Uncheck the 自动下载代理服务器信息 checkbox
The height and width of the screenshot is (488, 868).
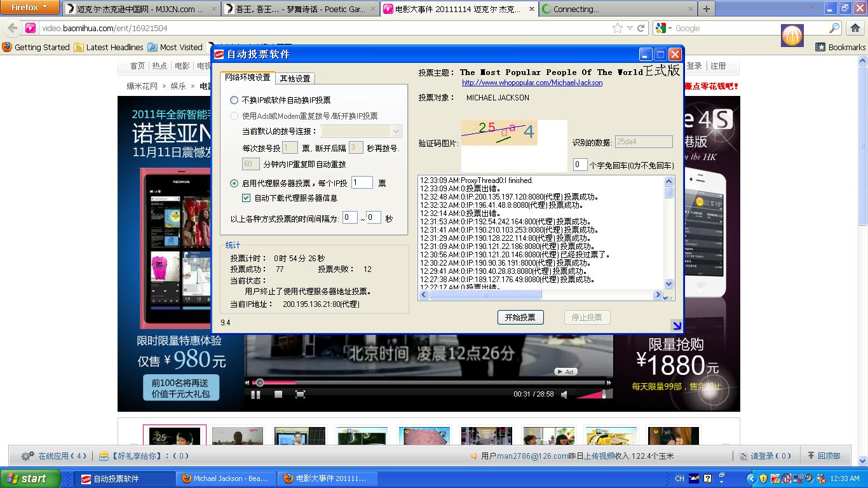tap(247, 198)
